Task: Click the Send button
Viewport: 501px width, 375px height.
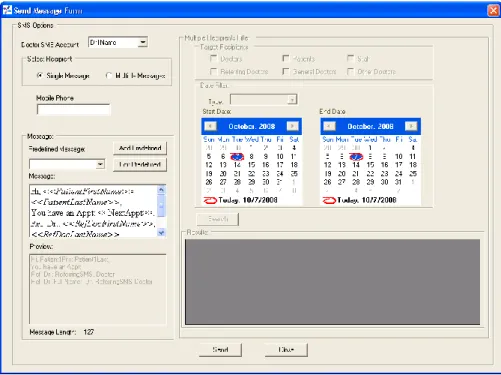Action: click(x=220, y=350)
